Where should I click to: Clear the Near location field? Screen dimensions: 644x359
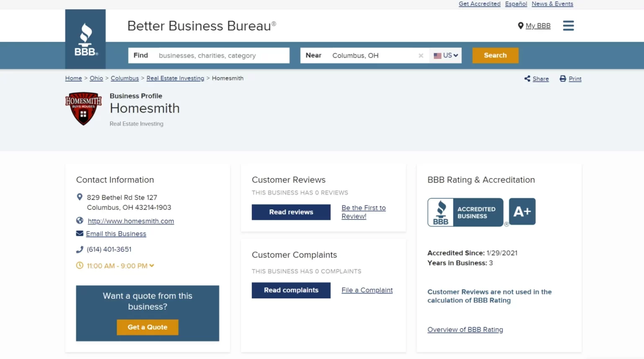(x=421, y=55)
